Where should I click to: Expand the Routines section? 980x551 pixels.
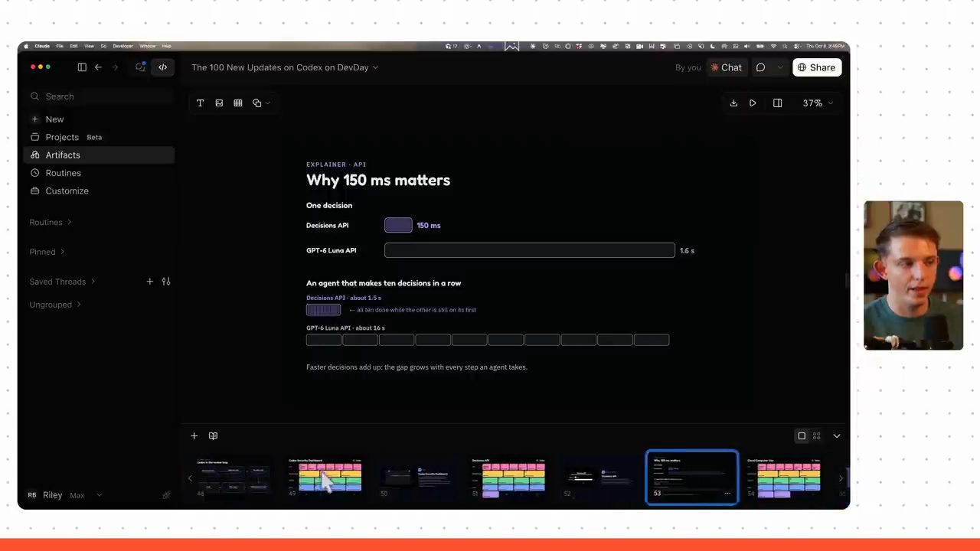51,222
